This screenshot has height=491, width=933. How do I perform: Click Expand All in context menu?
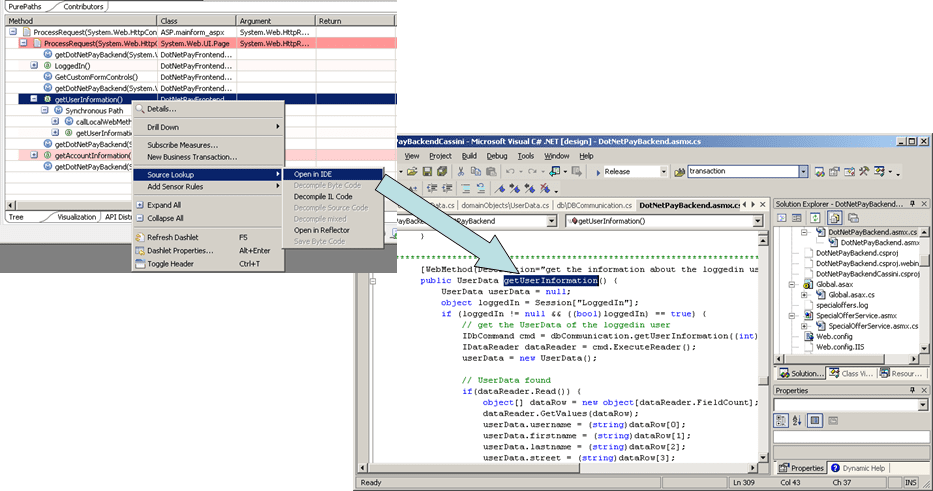click(164, 205)
